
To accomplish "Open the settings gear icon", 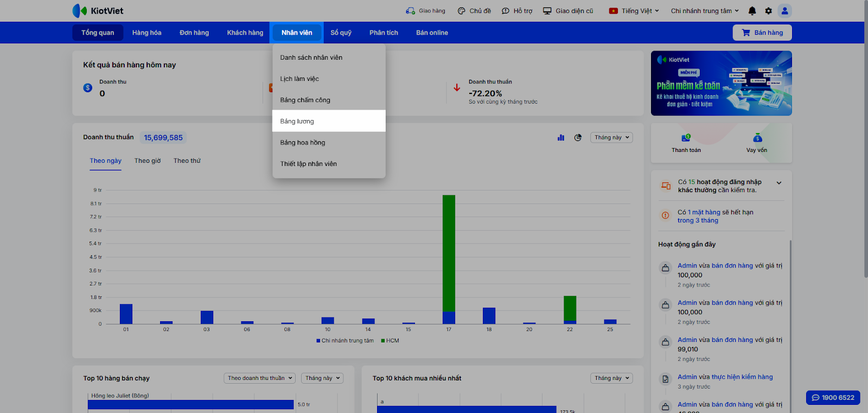I will pyautogui.click(x=768, y=11).
